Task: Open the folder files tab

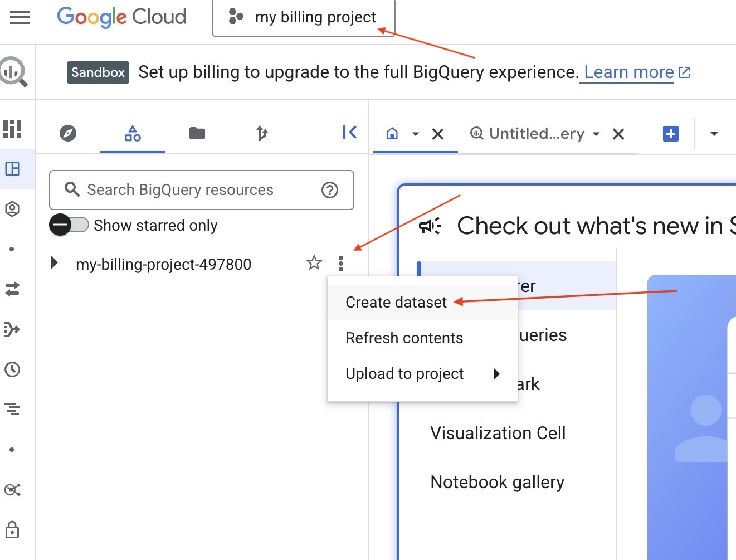Action: (197, 133)
